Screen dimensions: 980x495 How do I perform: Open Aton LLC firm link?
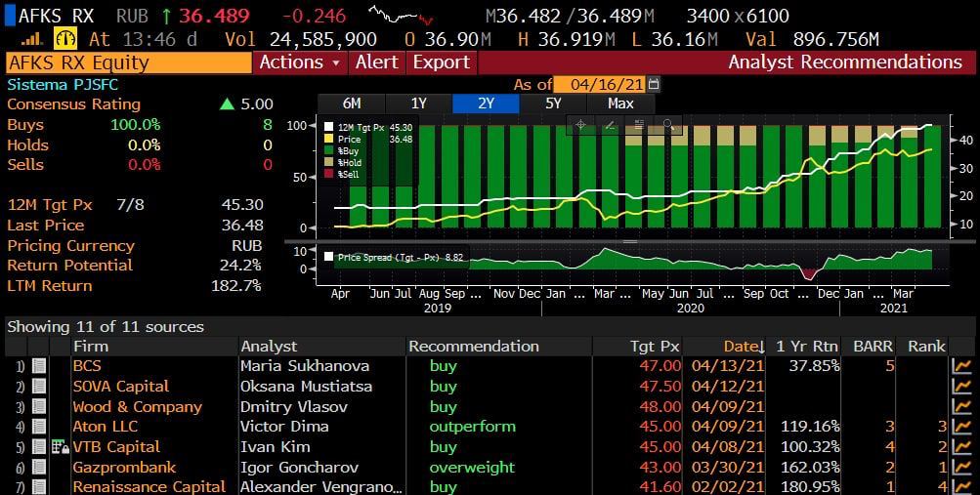(105, 427)
